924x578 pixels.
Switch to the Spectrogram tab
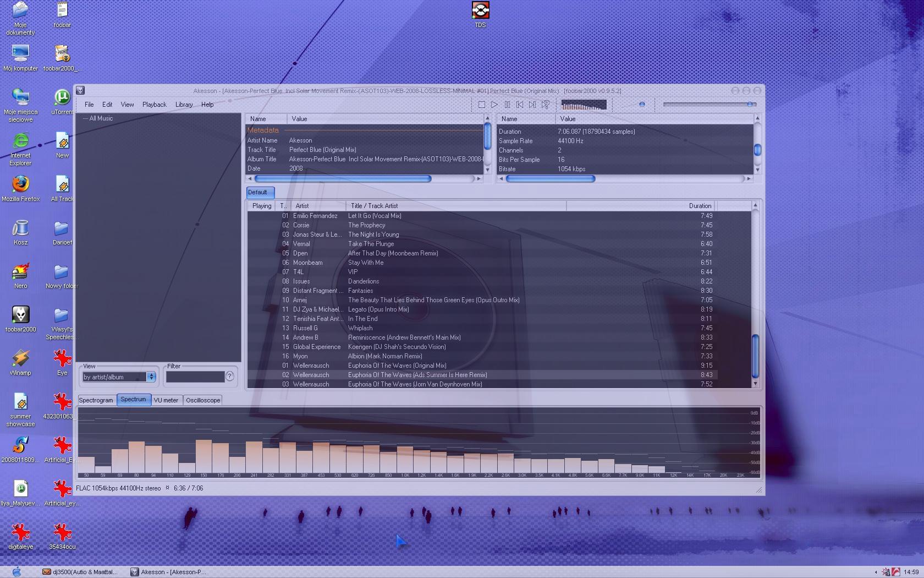point(96,400)
